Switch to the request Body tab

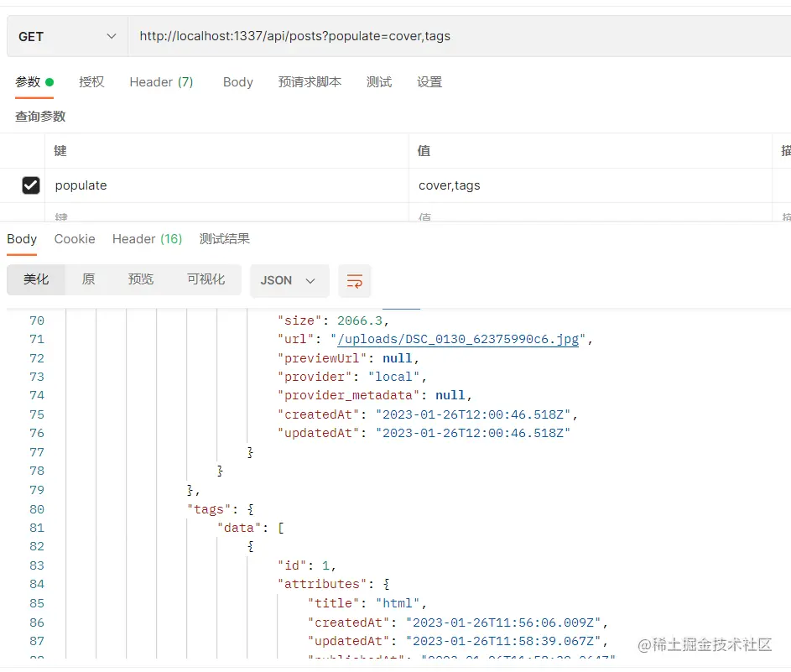click(x=237, y=81)
